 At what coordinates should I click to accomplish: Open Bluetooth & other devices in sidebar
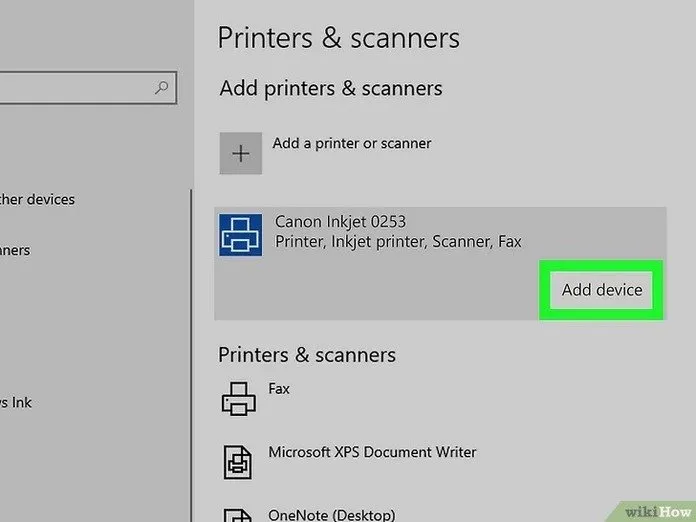pyautogui.click(x=38, y=199)
